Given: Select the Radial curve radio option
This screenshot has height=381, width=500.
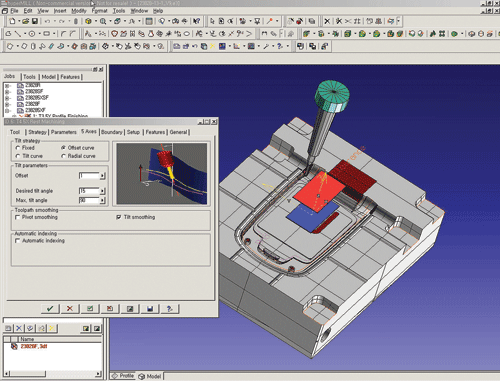Looking at the screenshot, I should [63, 156].
